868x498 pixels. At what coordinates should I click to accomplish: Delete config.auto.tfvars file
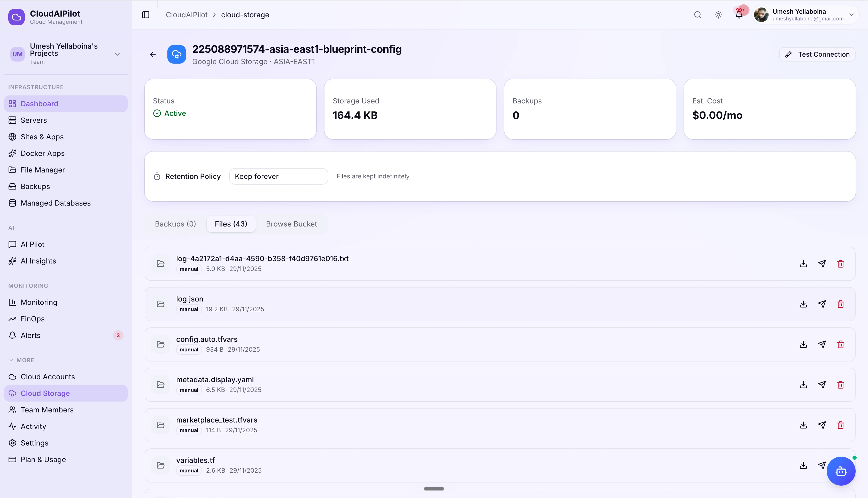pos(841,344)
